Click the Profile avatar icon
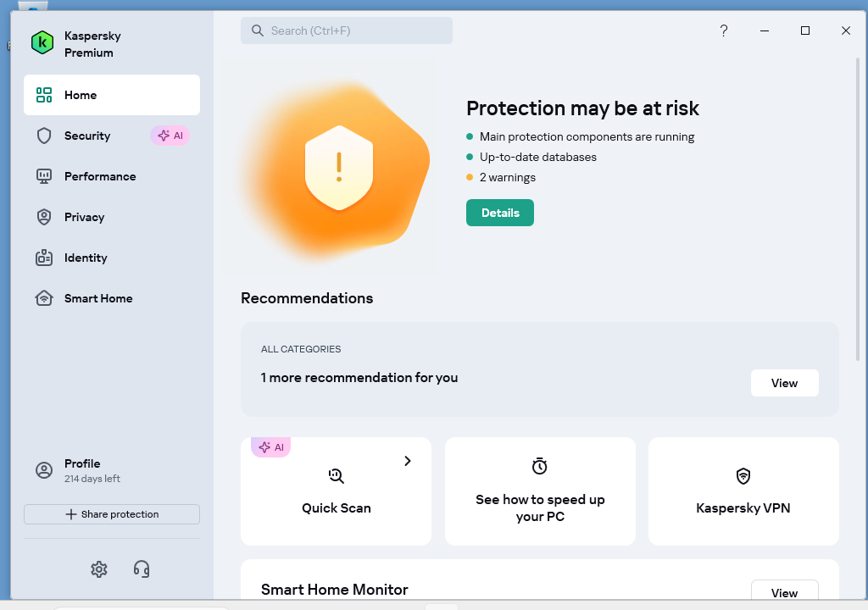868x610 pixels. [x=44, y=470]
